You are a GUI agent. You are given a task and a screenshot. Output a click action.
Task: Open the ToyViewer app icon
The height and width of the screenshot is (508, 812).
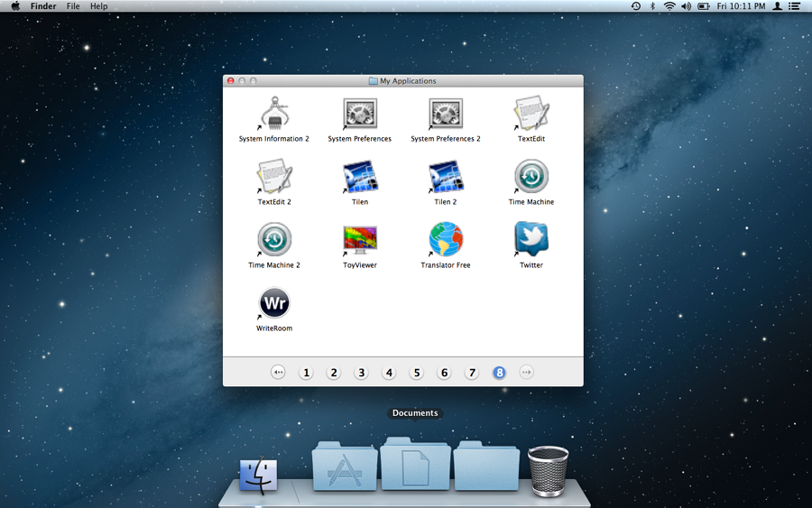(360, 240)
